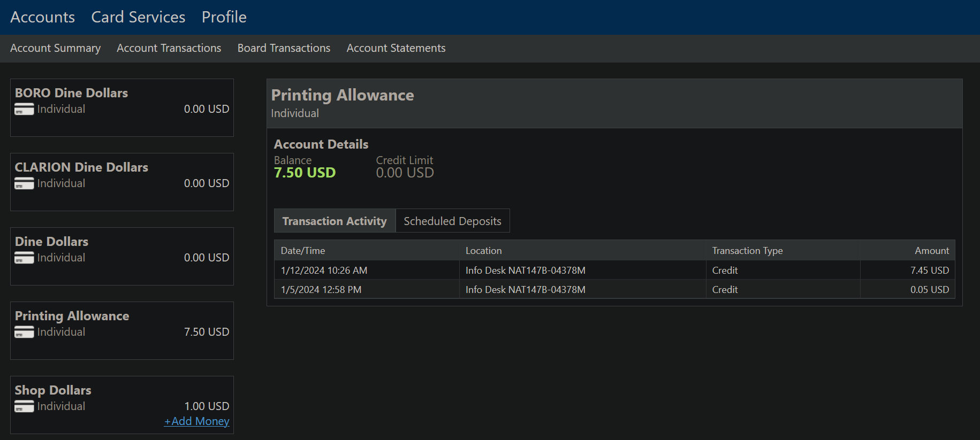Click the BORO Dine Dollars 0.00 USD balance
Screen dimensions: 980x440
(207, 109)
